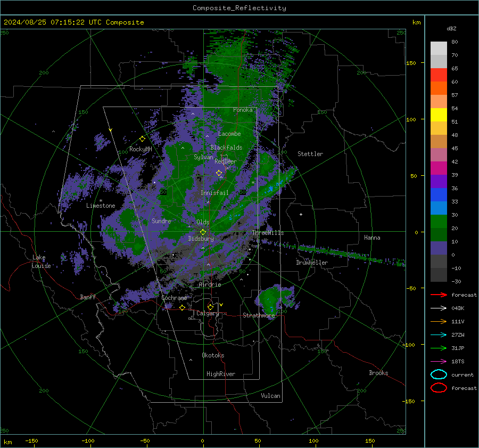Click the dBZ scale heading

[x=451, y=28]
